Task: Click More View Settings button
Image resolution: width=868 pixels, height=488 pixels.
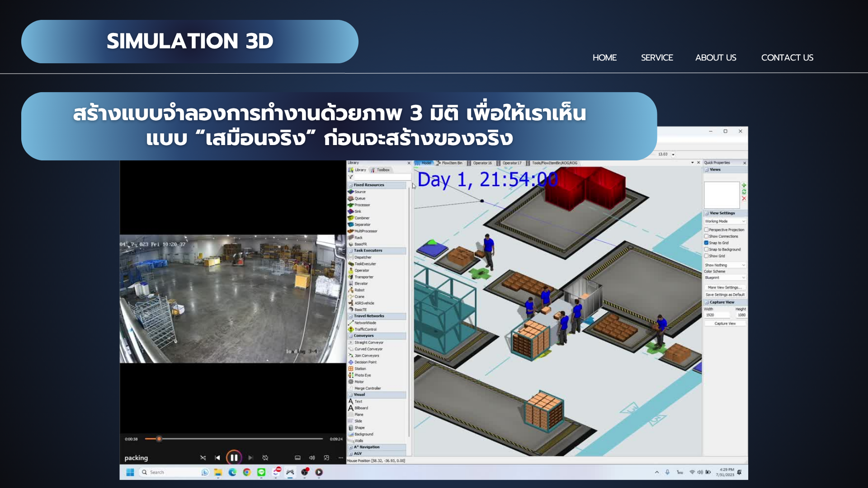Action: pos(725,287)
